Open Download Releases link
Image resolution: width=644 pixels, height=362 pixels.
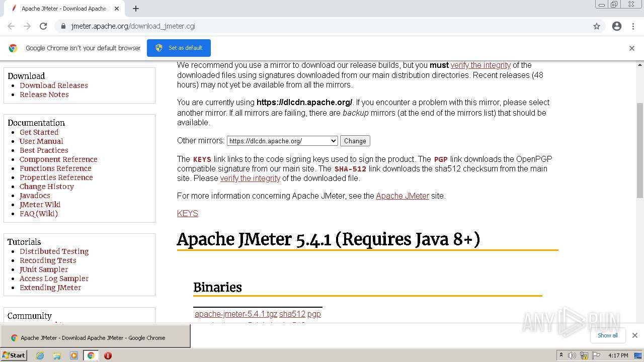click(x=54, y=85)
